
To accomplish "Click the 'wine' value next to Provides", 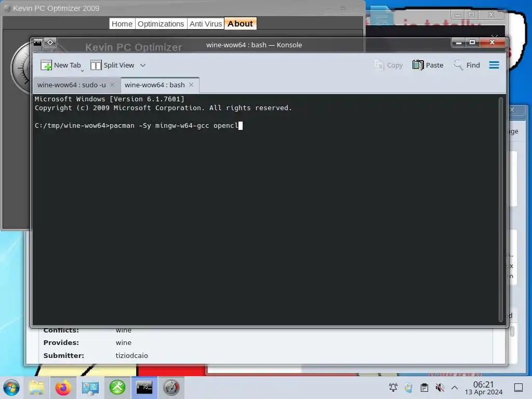I will pyautogui.click(x=124, y=343).
